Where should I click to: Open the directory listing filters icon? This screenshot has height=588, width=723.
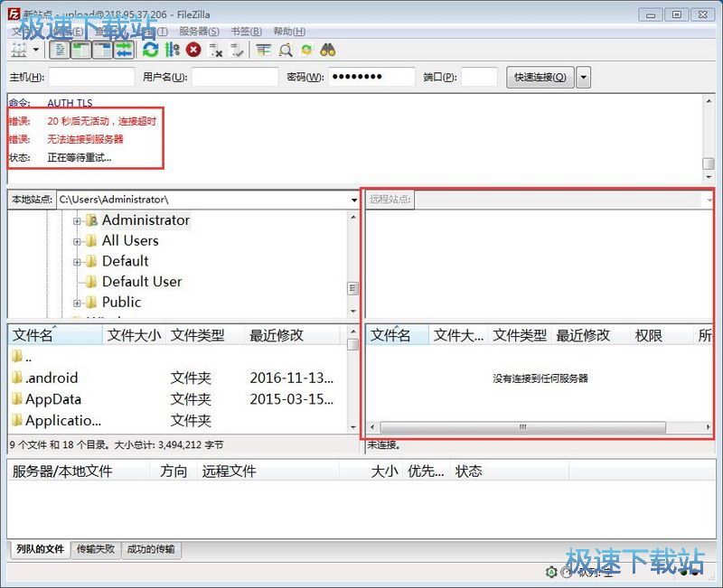pos(263,50)
